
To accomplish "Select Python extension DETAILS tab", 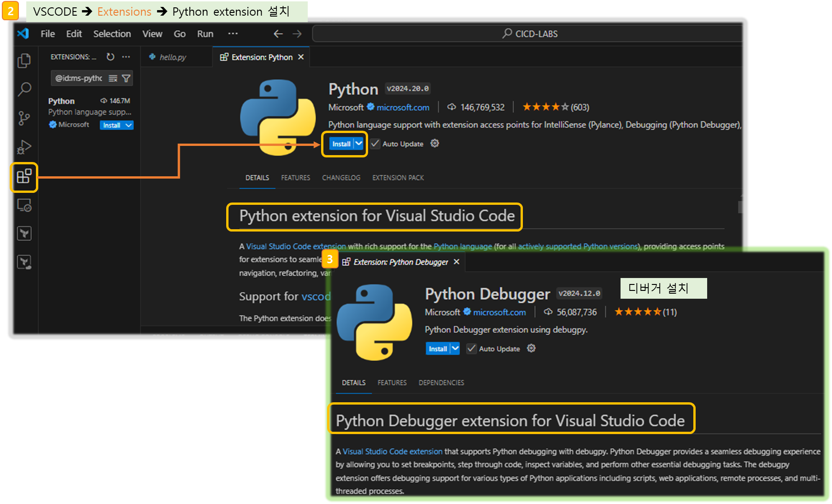I will click(257, 178).
